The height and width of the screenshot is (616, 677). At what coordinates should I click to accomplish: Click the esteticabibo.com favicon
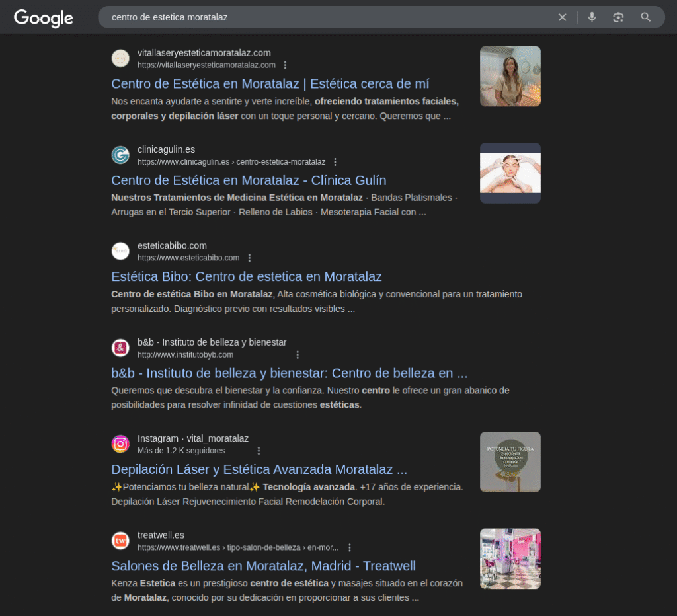click(120, 250)
